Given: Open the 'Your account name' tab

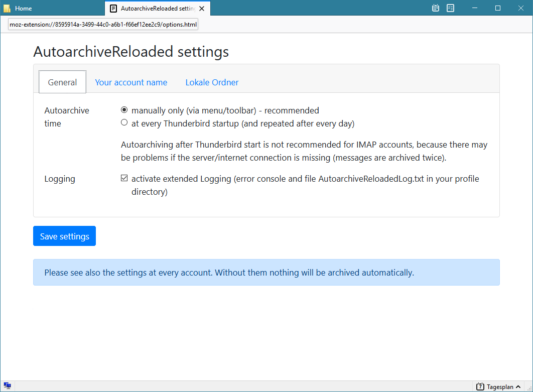Looking at the screenshot, I should click(131, 82).
